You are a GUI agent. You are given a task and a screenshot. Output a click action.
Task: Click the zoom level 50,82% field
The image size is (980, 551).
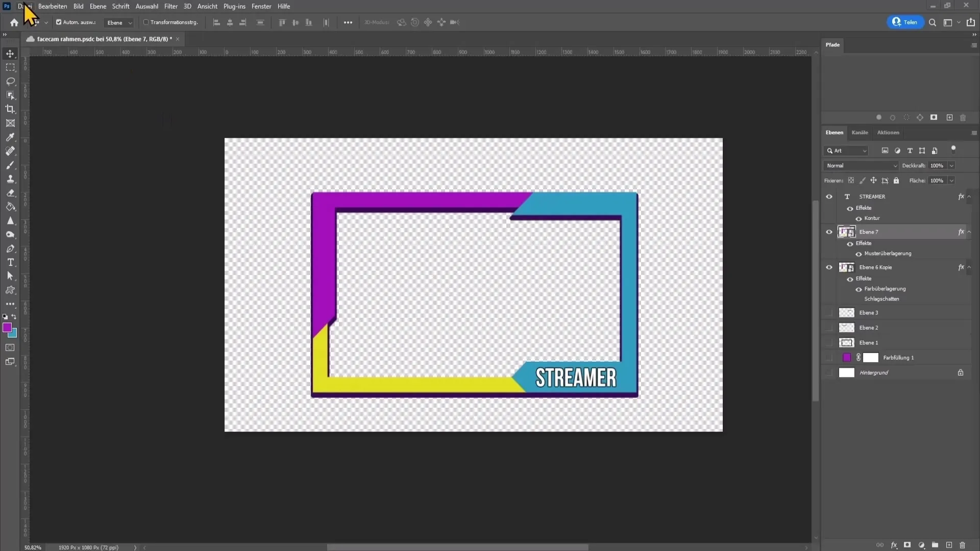33,547
